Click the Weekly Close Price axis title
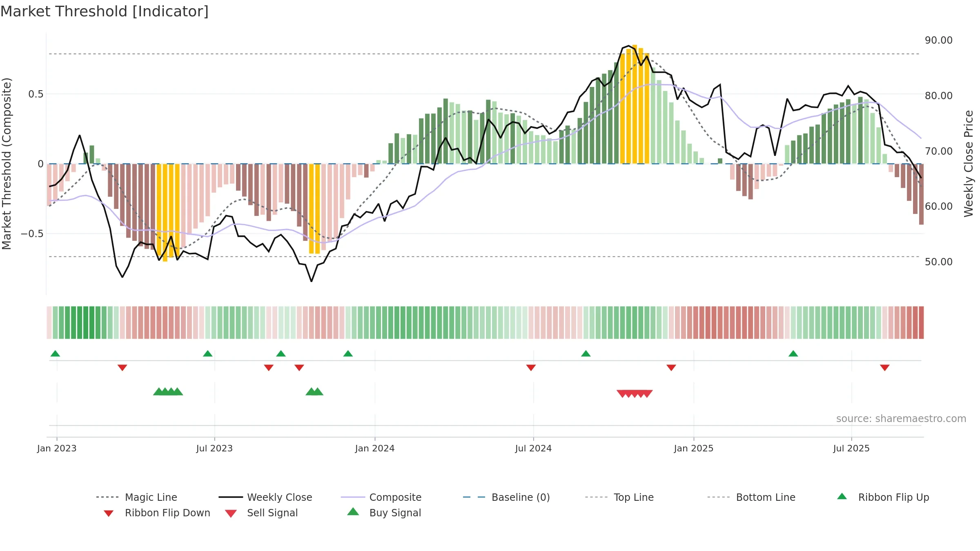 point(969,163)
